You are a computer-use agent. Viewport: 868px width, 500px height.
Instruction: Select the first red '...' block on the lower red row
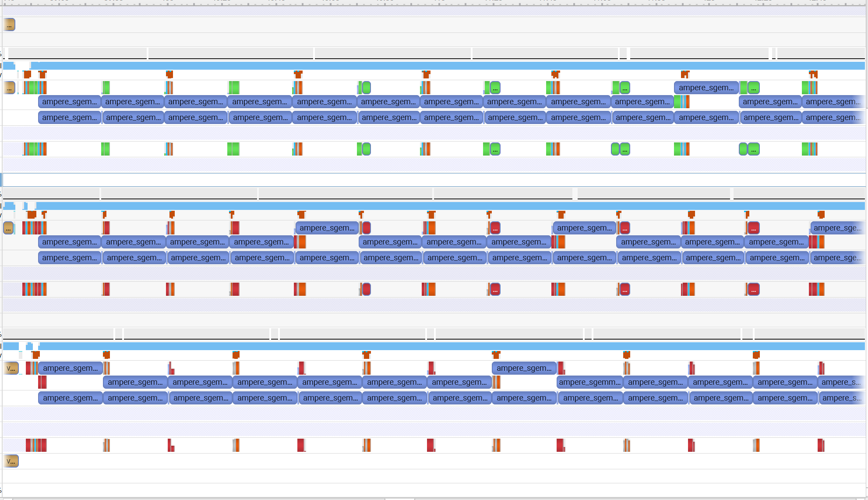click(x=495, y=290)
